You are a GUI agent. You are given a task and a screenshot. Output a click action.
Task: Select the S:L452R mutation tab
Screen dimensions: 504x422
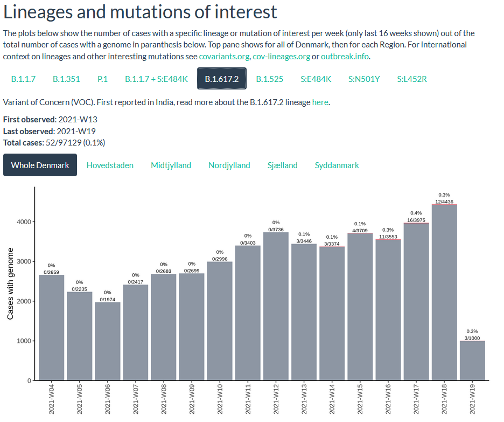(412, 79)
